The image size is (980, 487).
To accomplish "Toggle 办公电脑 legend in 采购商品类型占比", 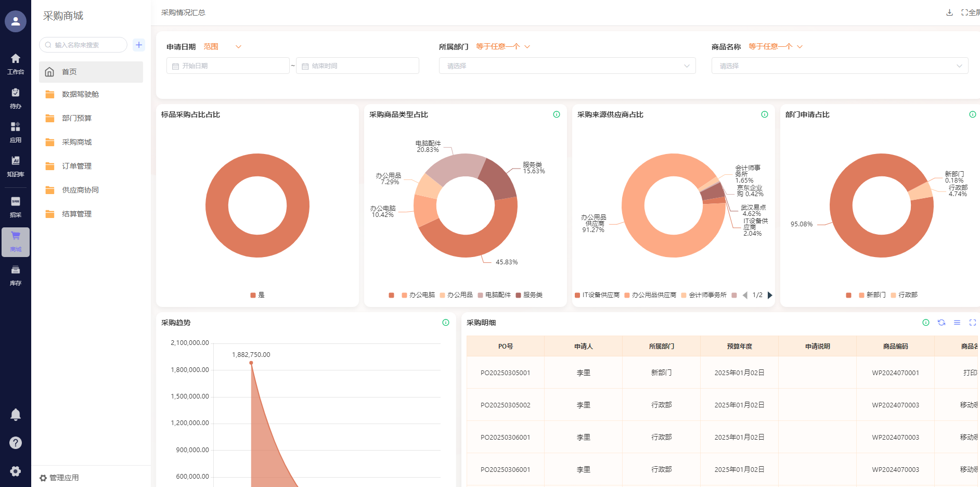I will [x=418, y=295].
